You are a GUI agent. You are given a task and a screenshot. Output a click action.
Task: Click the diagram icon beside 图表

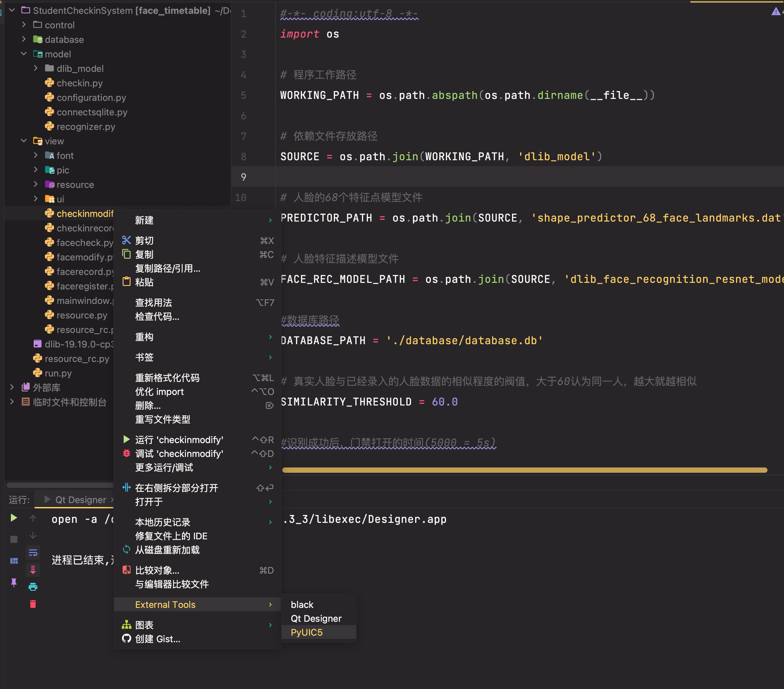[127, 624]
